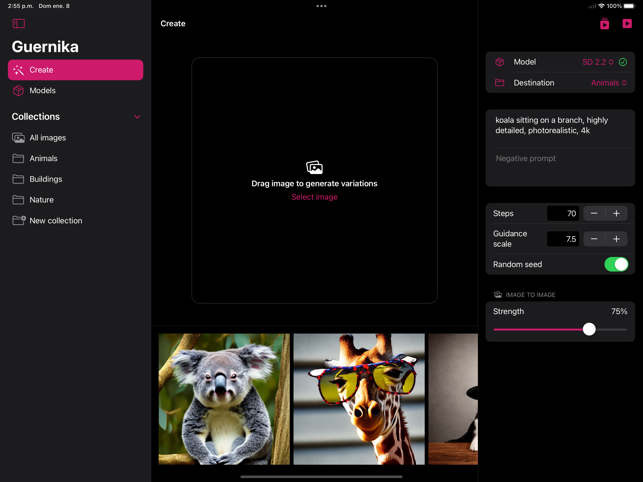Click the clock time in status bar
This screenshot has width=643, height=482.
[21, 6]
